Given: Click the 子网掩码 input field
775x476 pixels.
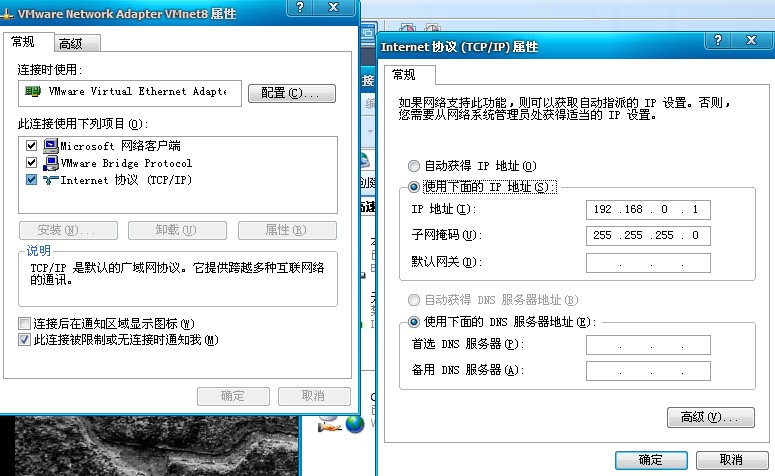Looking at the screenshot, I should coord(648,236).
